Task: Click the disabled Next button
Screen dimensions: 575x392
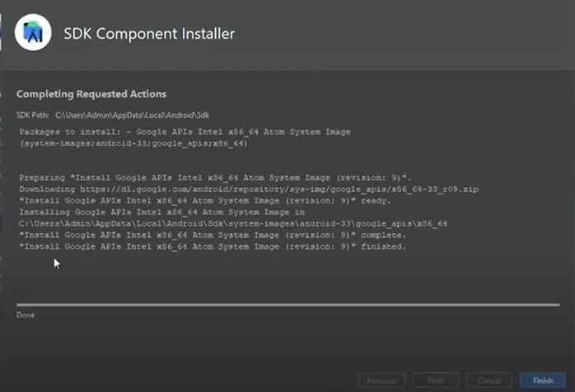Action: 437,380
